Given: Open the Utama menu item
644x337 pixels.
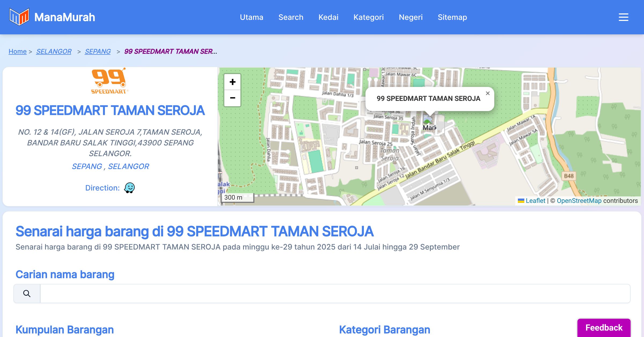Looking at the screenshot, I should 251,17.
